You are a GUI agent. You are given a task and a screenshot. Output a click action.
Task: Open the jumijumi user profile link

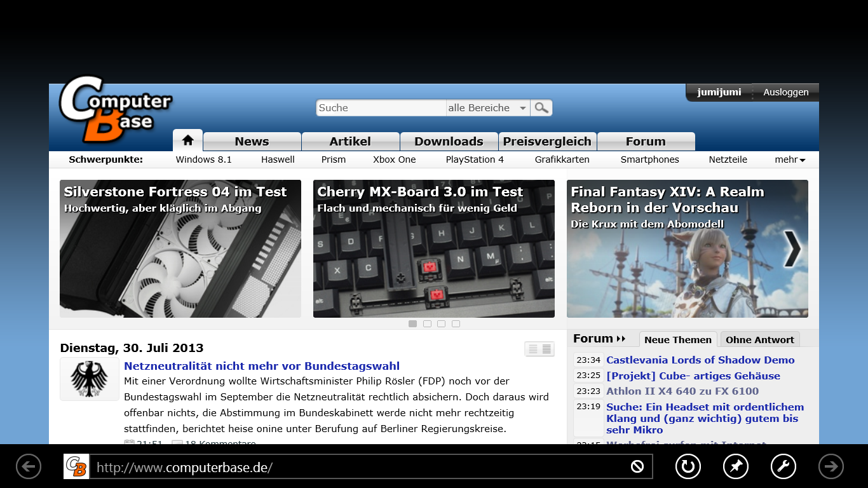(719, 92)
